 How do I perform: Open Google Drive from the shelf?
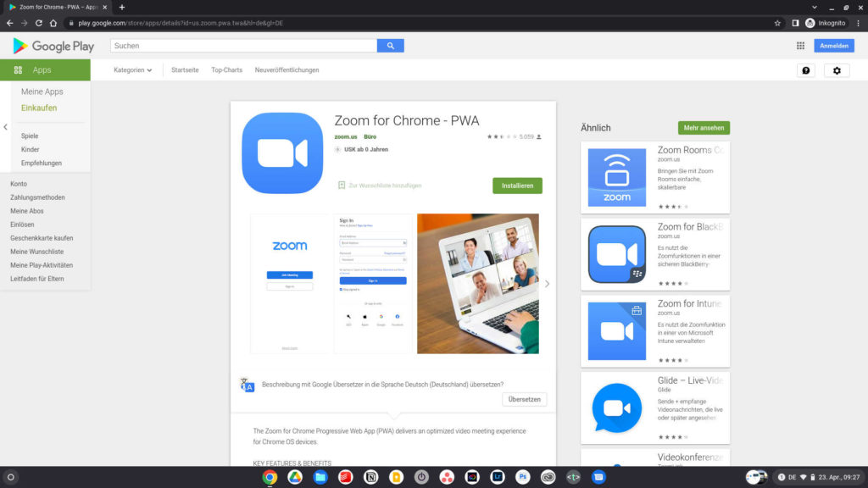point(294,477)
